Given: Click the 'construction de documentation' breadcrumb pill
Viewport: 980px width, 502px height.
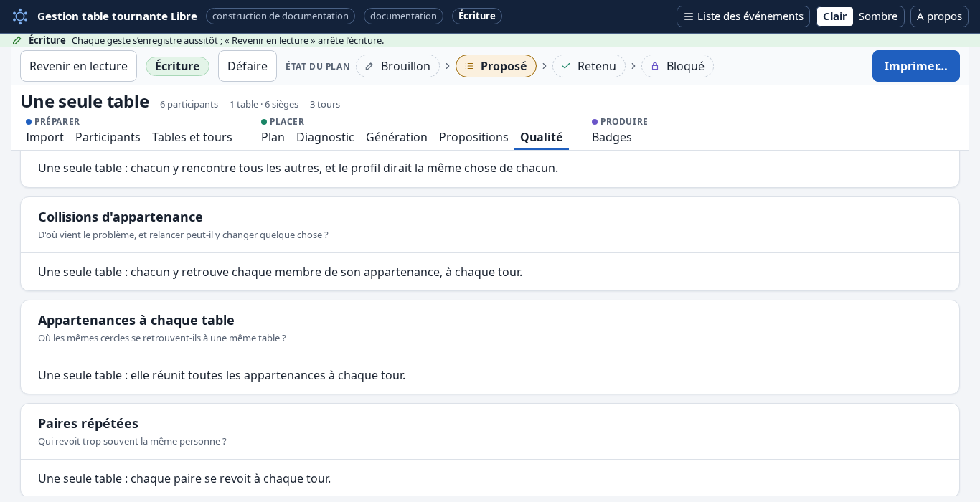Looking at the screenshot, I should [281, 16].
